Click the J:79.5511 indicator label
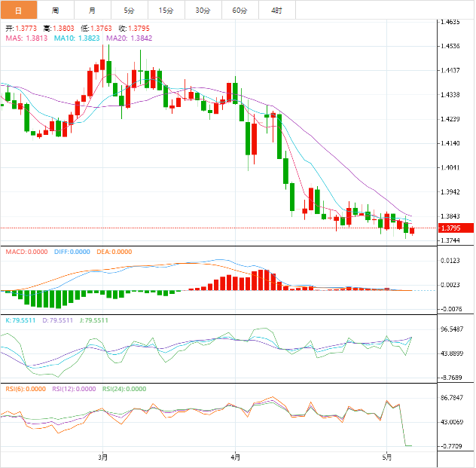The height and width of the screenshot is (468, 476). coord(94,320)
